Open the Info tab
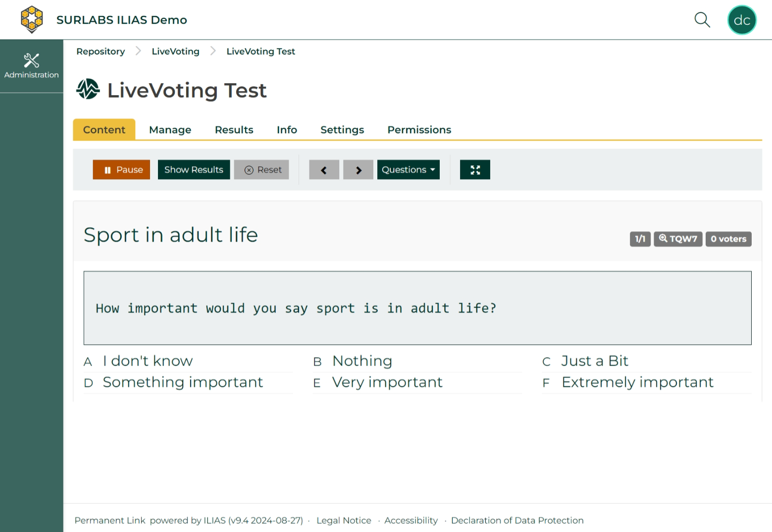 point(287,130)
